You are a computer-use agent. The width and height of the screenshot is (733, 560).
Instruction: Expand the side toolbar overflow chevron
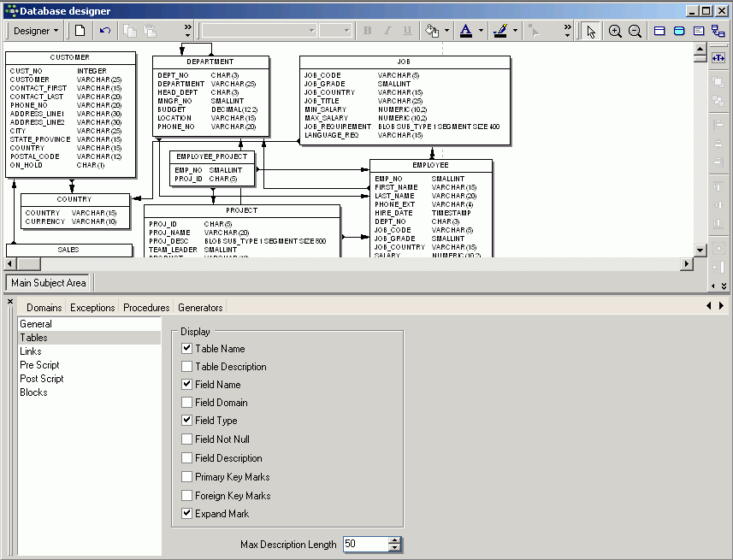tap(724, 286)
